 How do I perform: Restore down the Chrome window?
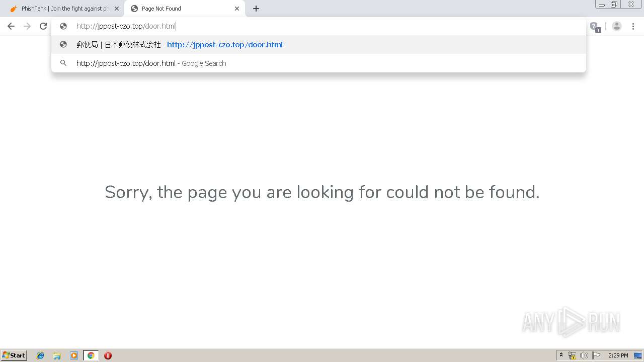[614, 5]
